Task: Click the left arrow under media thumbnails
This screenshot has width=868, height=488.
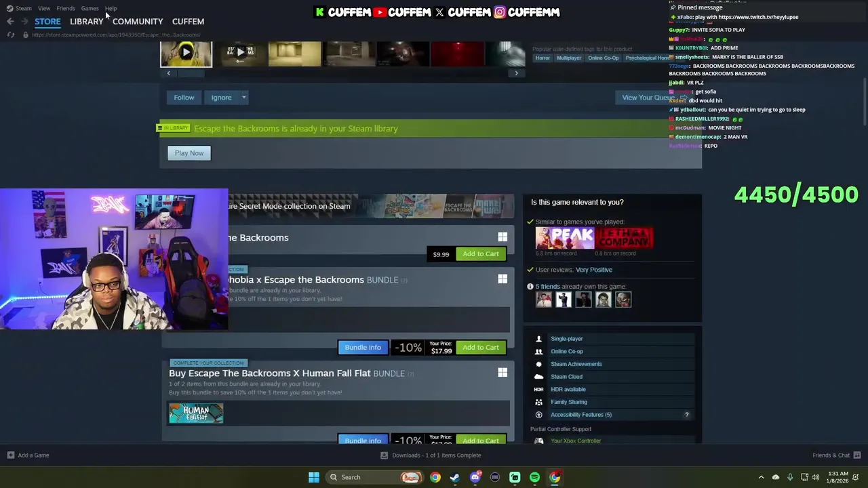Action: click(168, 73)
